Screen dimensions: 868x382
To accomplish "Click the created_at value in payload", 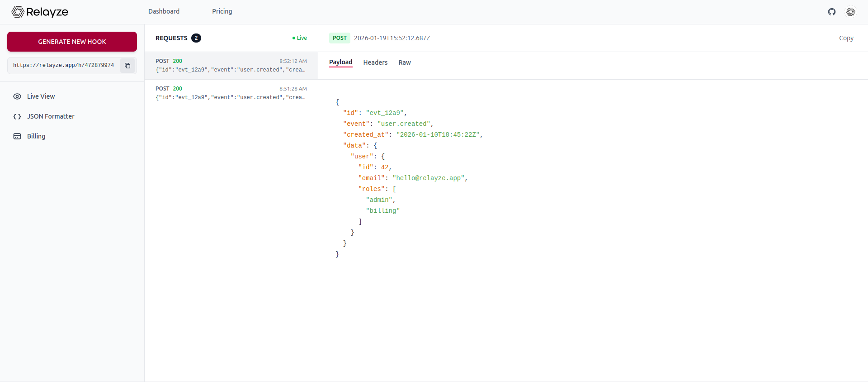I will [x=438, y=135].
